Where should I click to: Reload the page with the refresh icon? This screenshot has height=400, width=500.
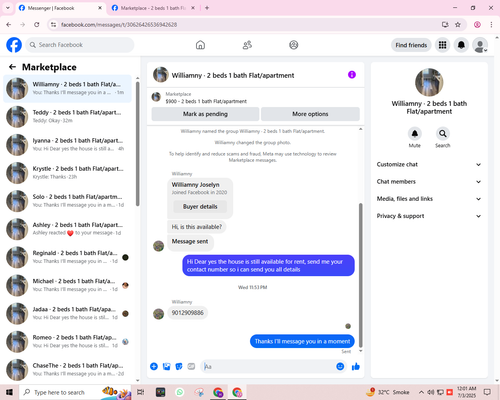(x=37, y=24)
